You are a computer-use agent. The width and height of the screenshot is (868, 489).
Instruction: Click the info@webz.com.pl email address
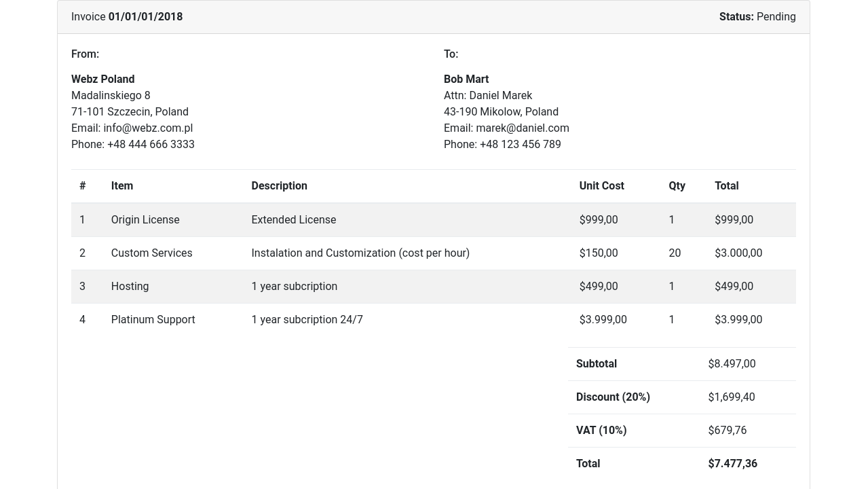[148, 128]
